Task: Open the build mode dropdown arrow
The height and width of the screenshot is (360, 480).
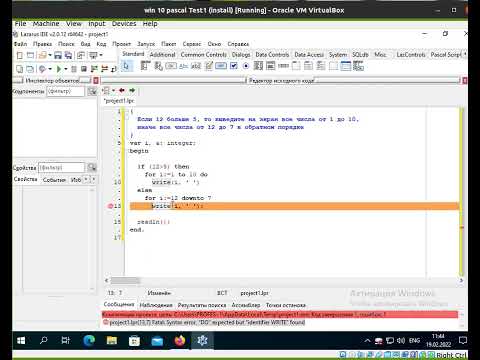Action: click(x=50, y=69)
